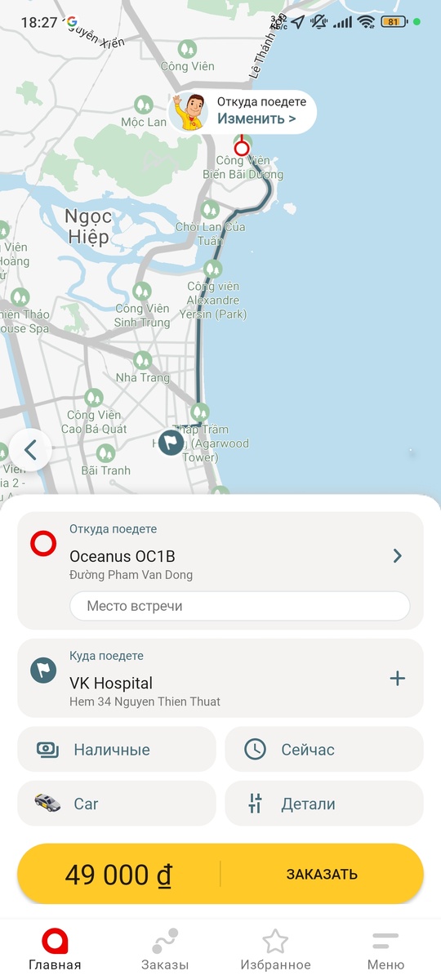Add a stop with the plus icon
Image resolution: width=441 pixels, height=980 pixels.
click(398, 678)
